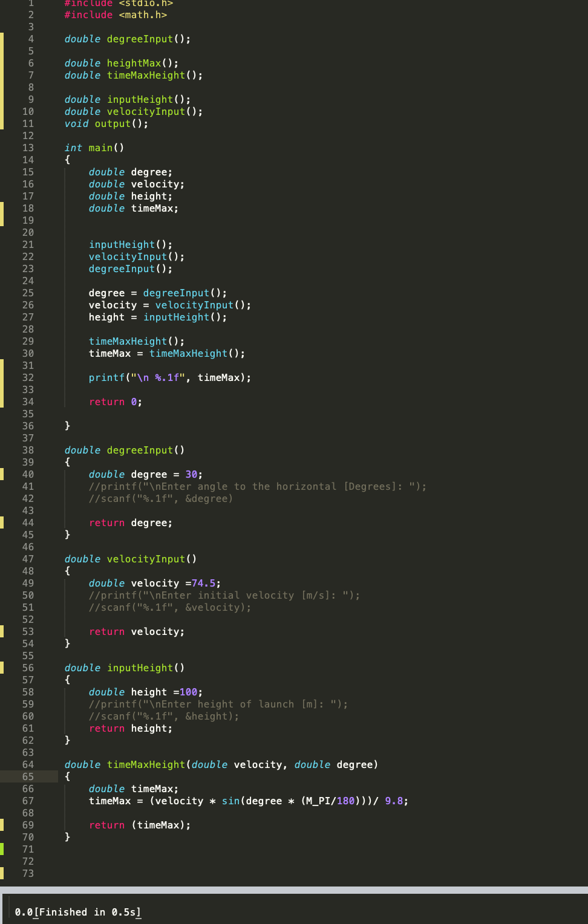This screenshot has height=924, width=588.
Task: Select line number 32 in the gutter
Action: pos(28,377)
